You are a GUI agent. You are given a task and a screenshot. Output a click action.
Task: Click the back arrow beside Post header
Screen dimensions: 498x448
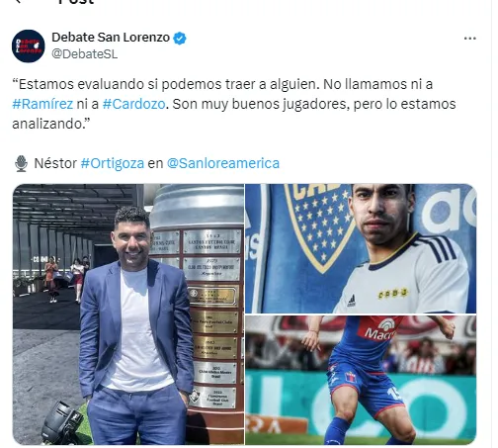pos(18,1)
